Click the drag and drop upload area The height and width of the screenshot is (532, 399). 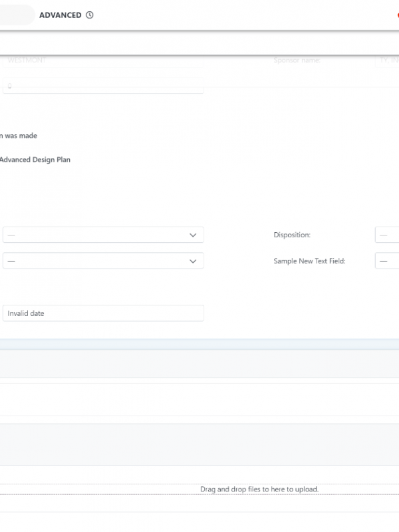click(259, 489)
